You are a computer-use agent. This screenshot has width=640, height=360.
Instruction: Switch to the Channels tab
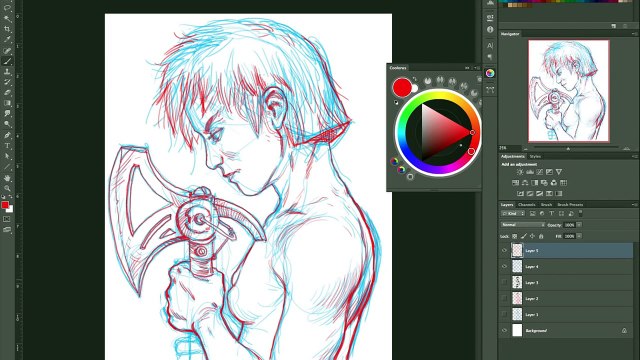527,204
